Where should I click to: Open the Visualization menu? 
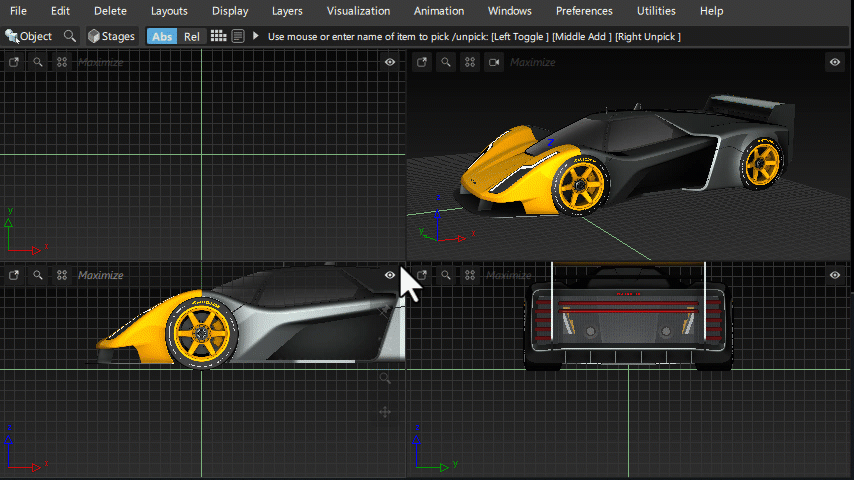(x=358, y=11)
